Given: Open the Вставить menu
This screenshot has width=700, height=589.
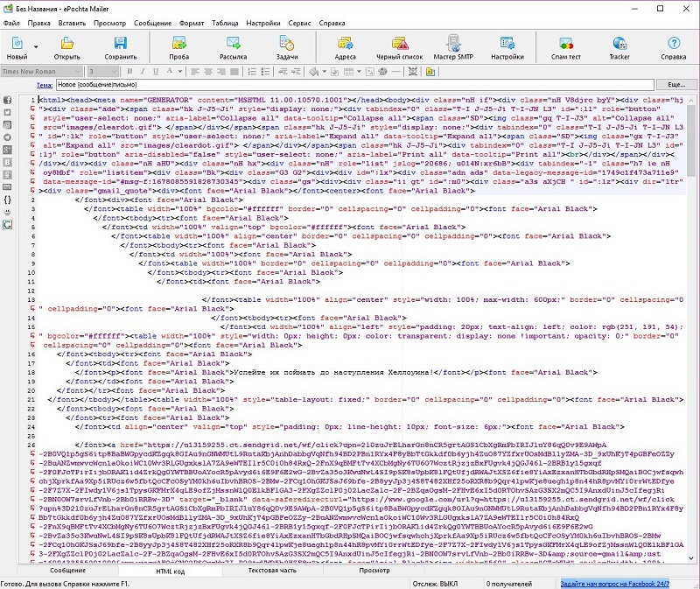Looking at the screenshot, I should tap(72, 24).
